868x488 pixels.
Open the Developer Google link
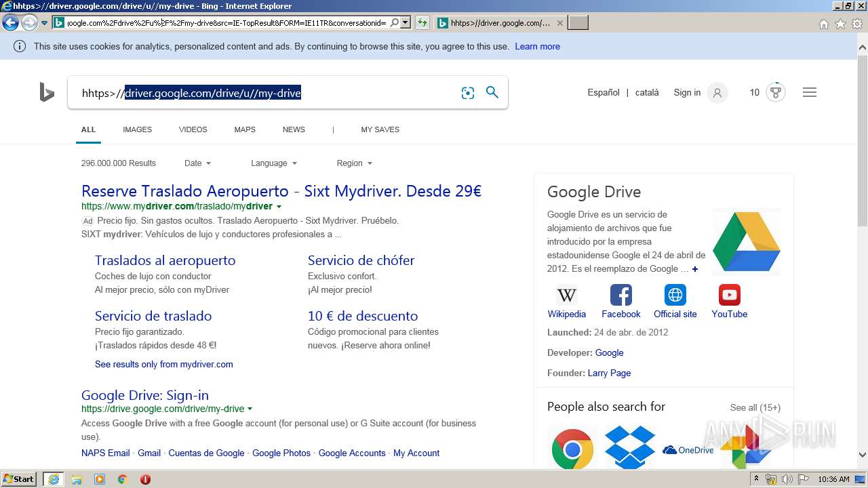609,352
